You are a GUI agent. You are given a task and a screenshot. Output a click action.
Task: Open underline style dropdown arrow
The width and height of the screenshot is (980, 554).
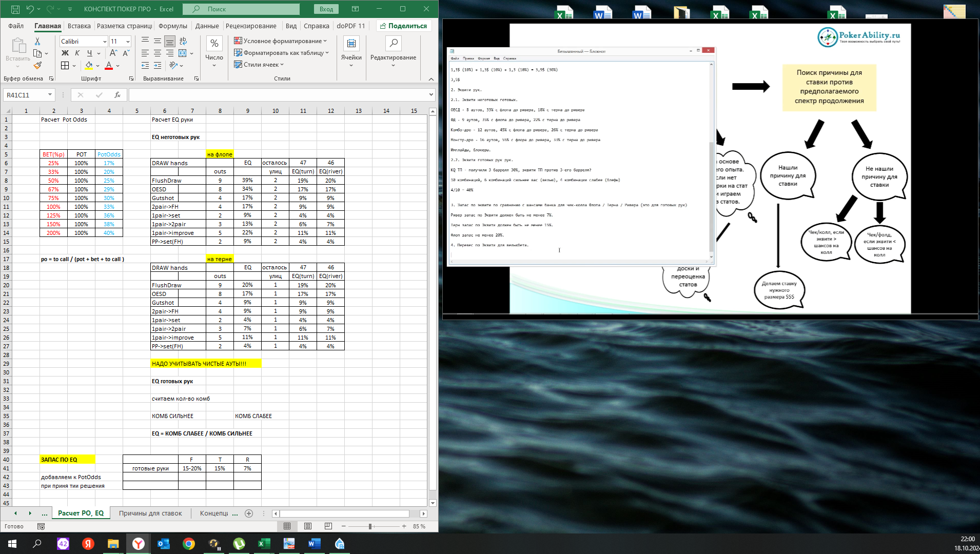99,53
